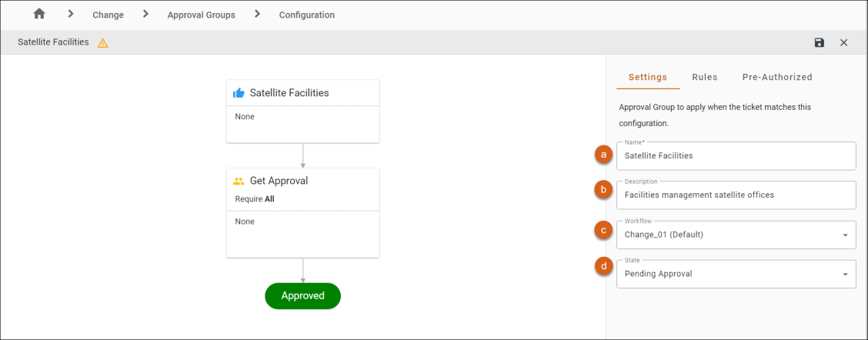868x340 pixels.
Task: Click the yellow people group icon
Action: click(239, 181)
